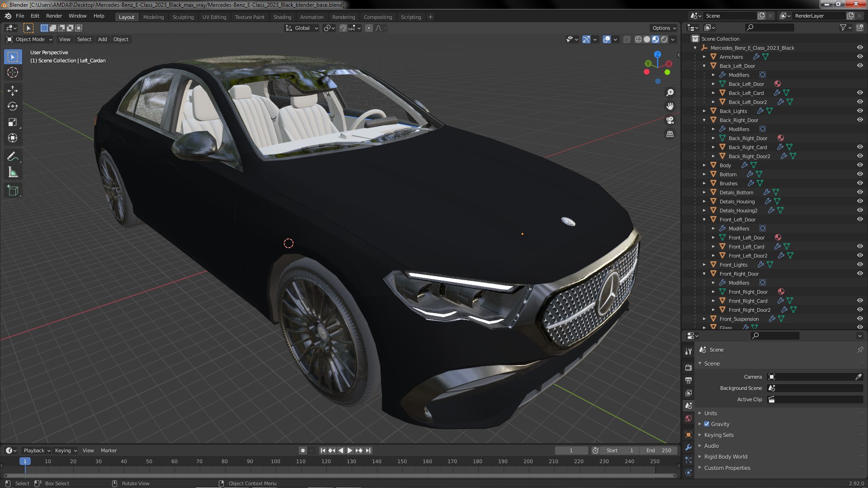Click the timeline horizontal scrollbar
Image resolution: width=868 pixels, height=488 pixels.
(x=340, y=475)
